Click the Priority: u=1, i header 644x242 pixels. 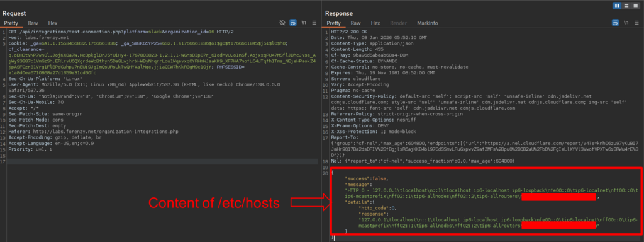30,149
